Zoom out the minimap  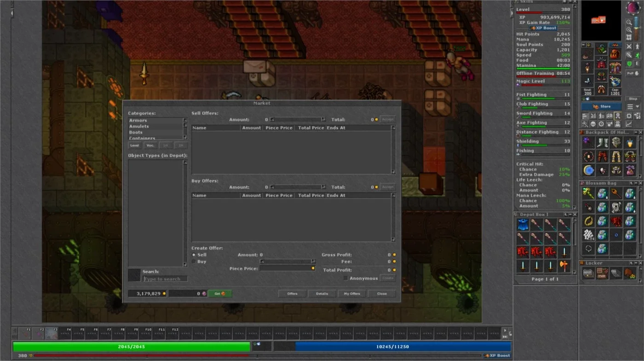tap(629, 22)
